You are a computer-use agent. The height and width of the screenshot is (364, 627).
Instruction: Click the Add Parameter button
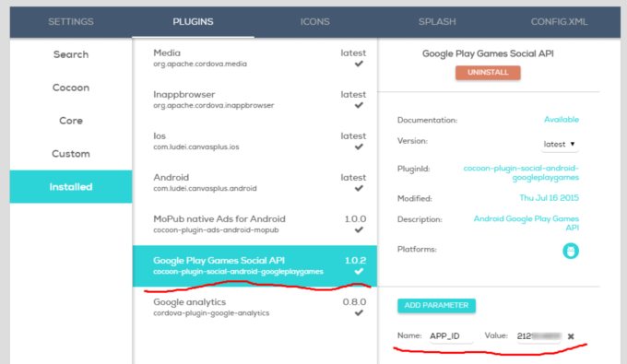point(436,305)
